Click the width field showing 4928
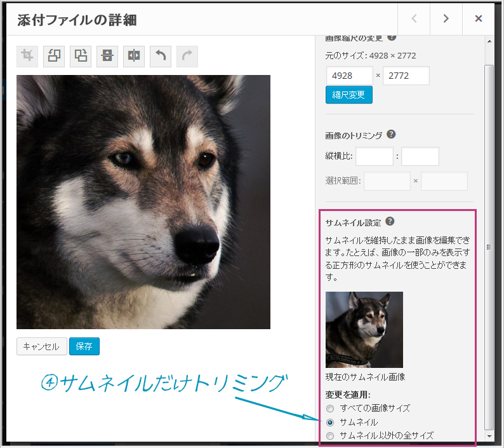Image resolution: width=504 pixels, height=448 pixels. (349, 76)
